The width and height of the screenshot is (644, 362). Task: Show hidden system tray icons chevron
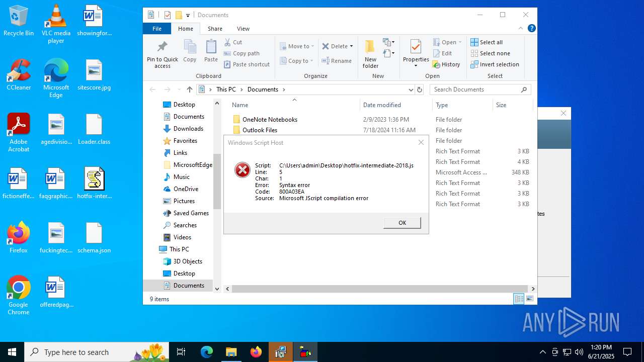[542, 352]
